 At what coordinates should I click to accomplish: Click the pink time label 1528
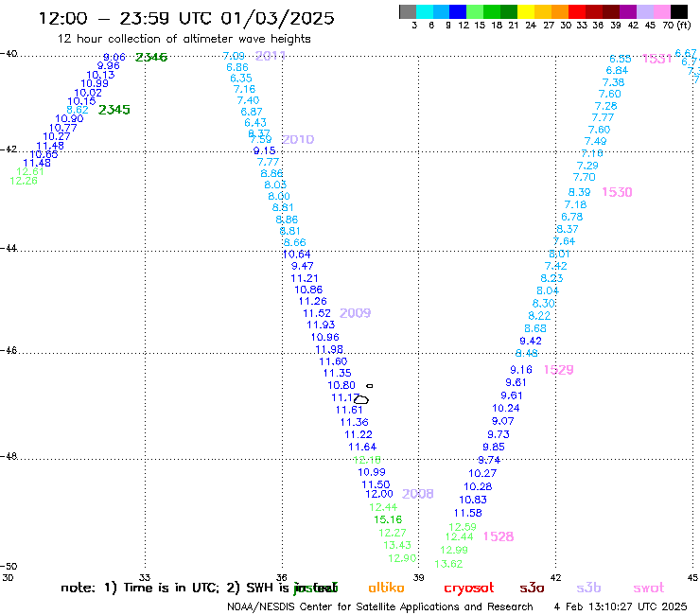(499, 536)
